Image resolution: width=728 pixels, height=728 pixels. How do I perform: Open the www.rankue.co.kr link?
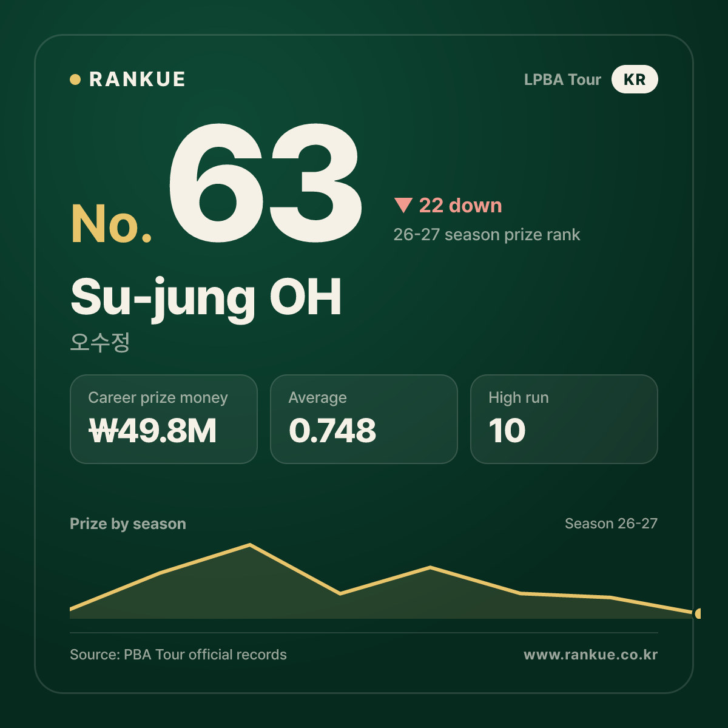pyautogui.click(x=591, y=655)
